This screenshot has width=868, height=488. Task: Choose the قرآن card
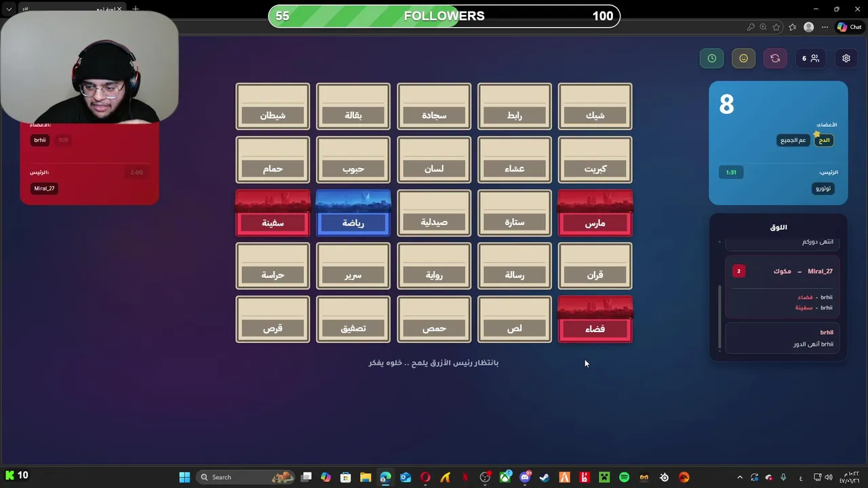coord(595,266)
